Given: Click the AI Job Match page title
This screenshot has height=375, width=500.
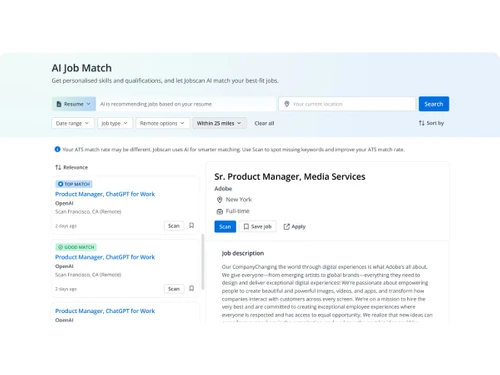Looking at the screenshot, I should point(82,68).
